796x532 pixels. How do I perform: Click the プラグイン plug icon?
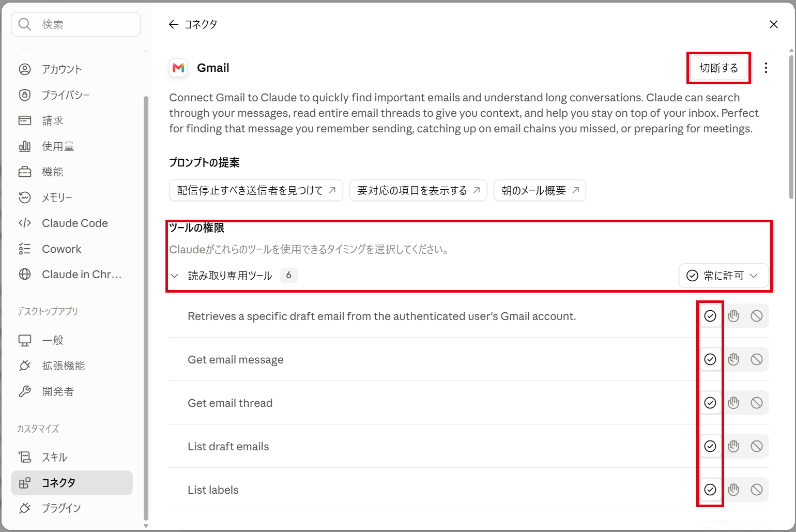25,508
